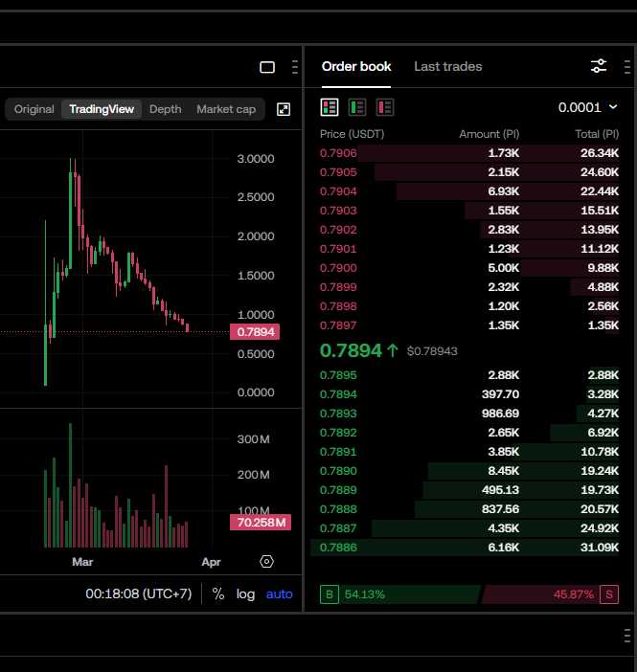Viewport: 637px width, 672px height.
Task: Click the 70.258M volume label
Action: point(261,523)
